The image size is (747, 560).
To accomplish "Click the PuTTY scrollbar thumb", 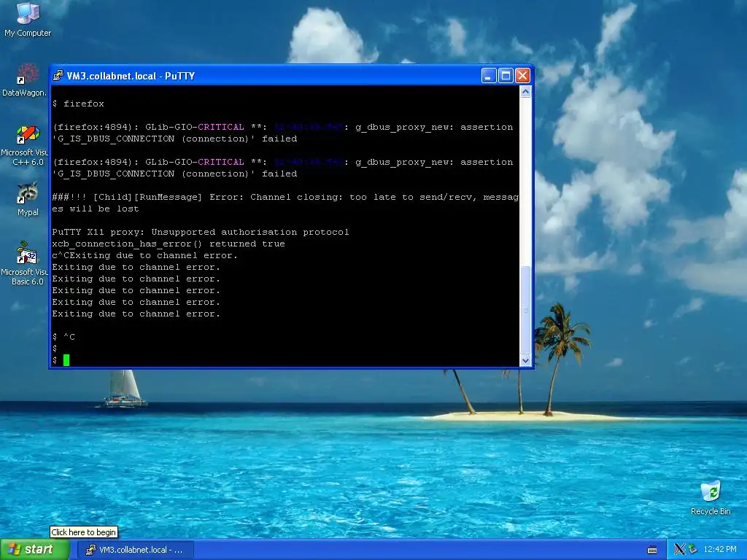I will pos(525,309).
